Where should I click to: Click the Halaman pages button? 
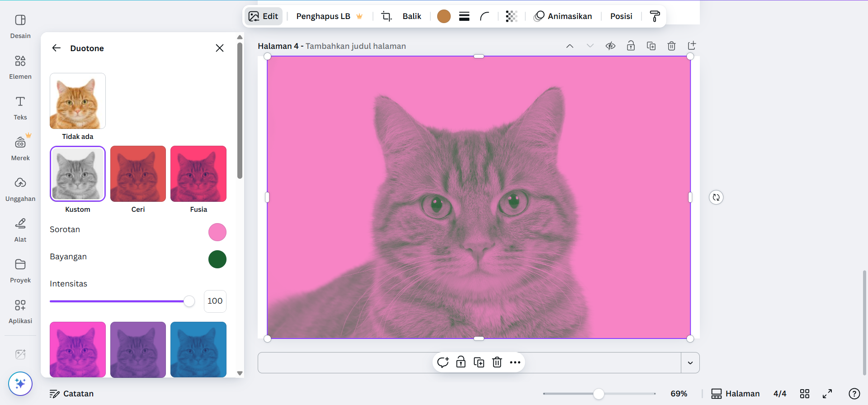tap(736, 394)
